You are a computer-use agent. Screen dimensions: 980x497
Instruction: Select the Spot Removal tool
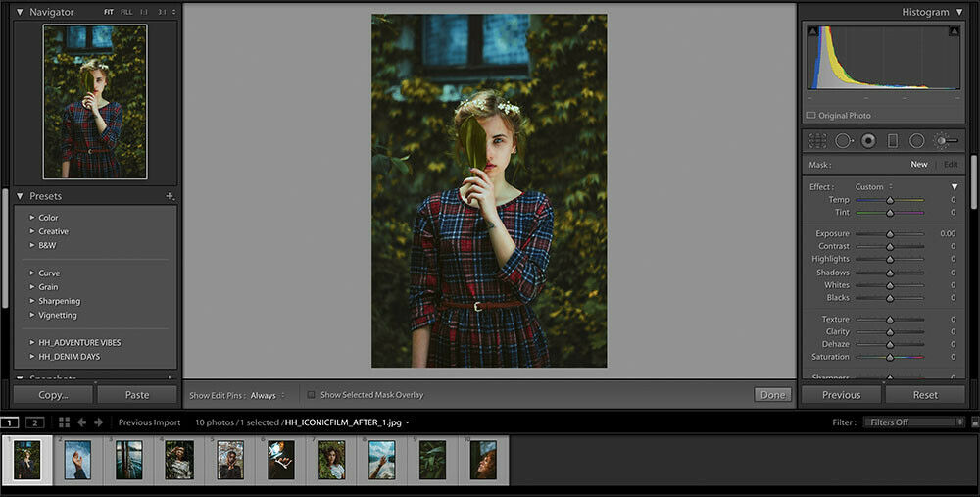pyautogui.click(x=843, y=141)
